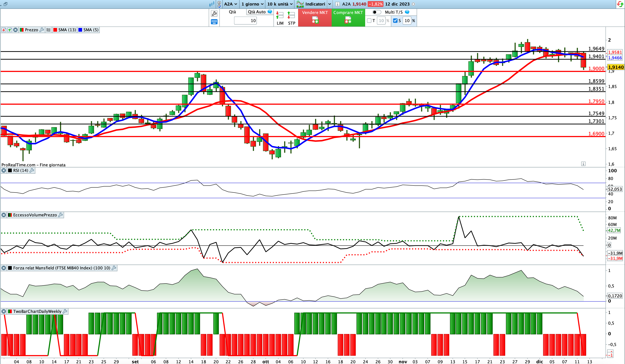Click the restore window icon top left

6,4
